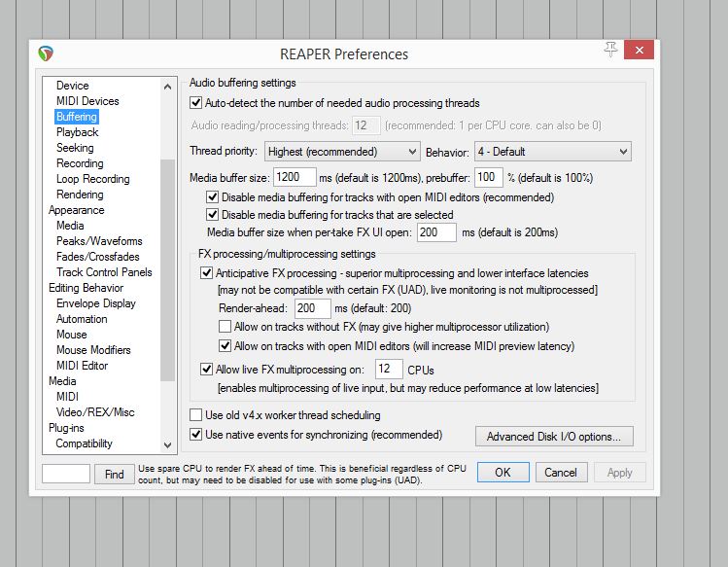Viewport: 728px width, 567px height.
Task: Close the REAPER Preferences dialog
Action: pyautogui.click(x=639, y=50)
